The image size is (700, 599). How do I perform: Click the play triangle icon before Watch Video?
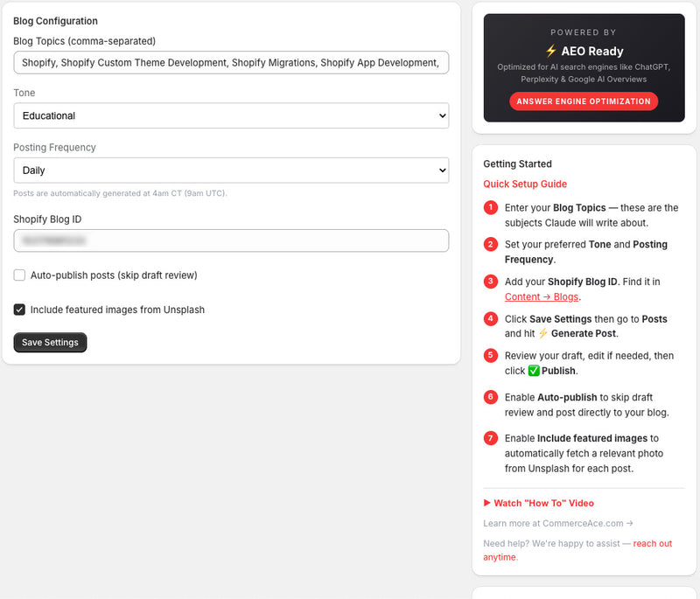click(487, 503)
